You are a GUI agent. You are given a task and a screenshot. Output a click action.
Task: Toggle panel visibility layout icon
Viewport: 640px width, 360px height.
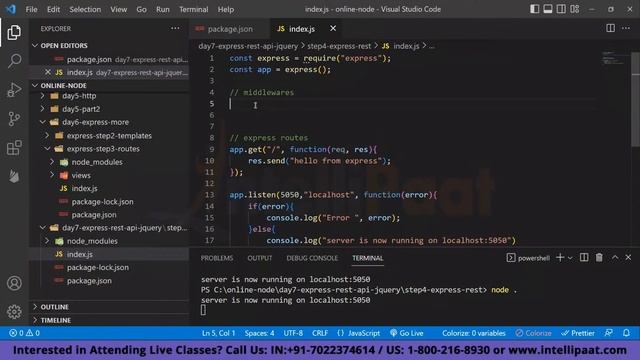coord(548,9)
